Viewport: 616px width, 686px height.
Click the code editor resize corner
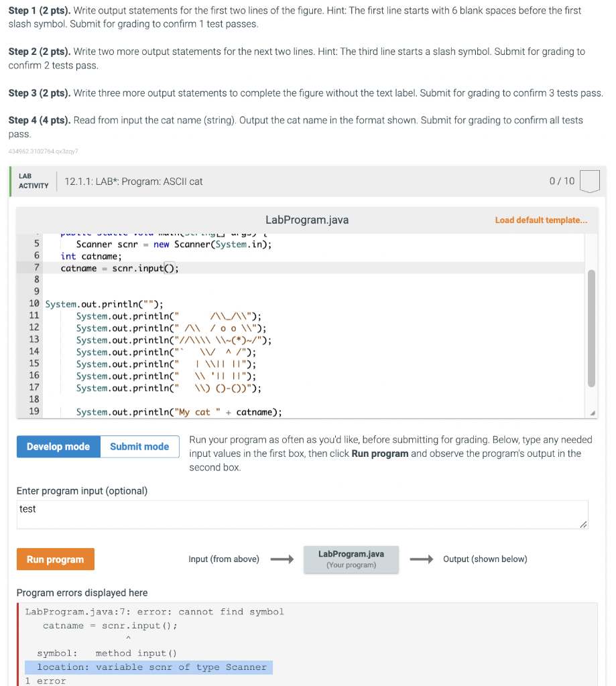pyautogui.click(x=593, y=413)
